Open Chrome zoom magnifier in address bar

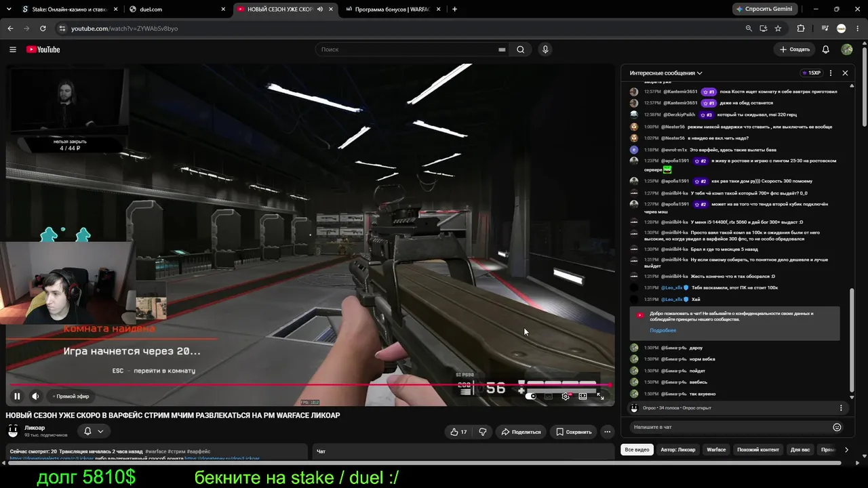(x=749, y=28)
